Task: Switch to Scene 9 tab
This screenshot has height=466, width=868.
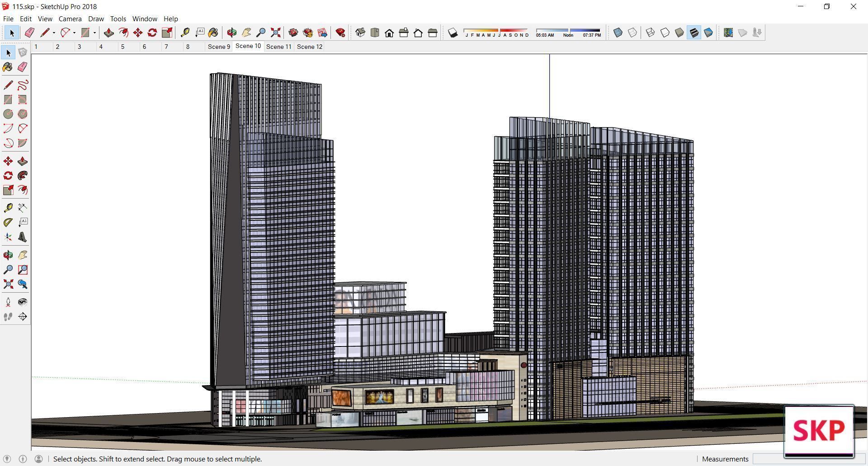Action: (x=219, y=47)
